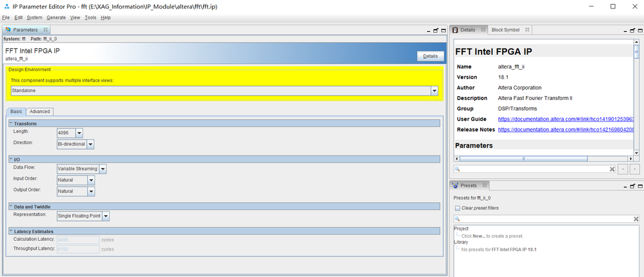Click the Details tab icon
This screenshot has width=644, height=277.
click(x=455, y=30)
